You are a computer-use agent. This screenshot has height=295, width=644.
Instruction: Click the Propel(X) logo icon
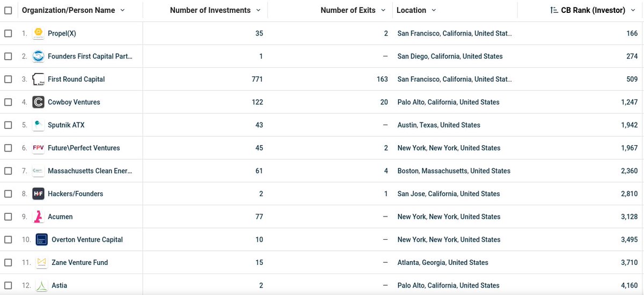(38, 33)
